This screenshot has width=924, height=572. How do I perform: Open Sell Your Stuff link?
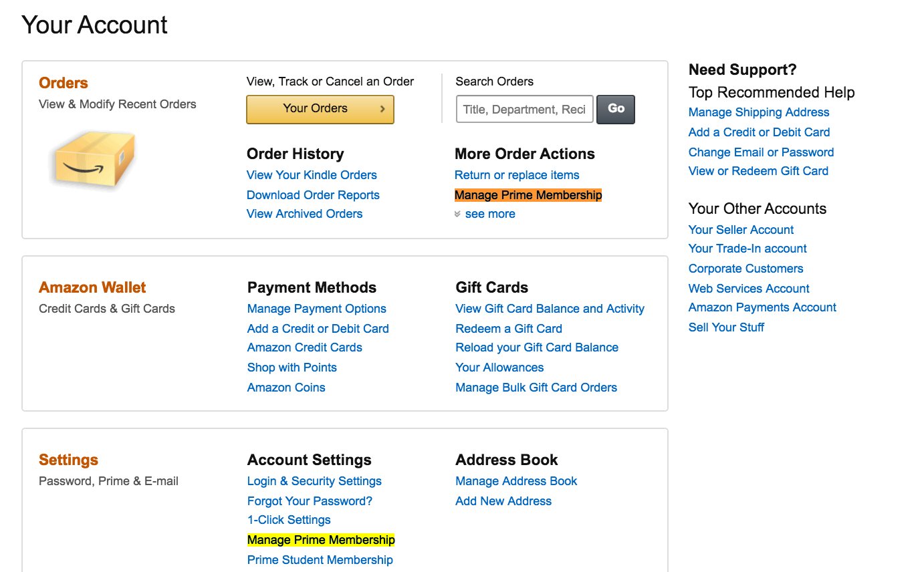pyautogui.click(x=726, y=327)
